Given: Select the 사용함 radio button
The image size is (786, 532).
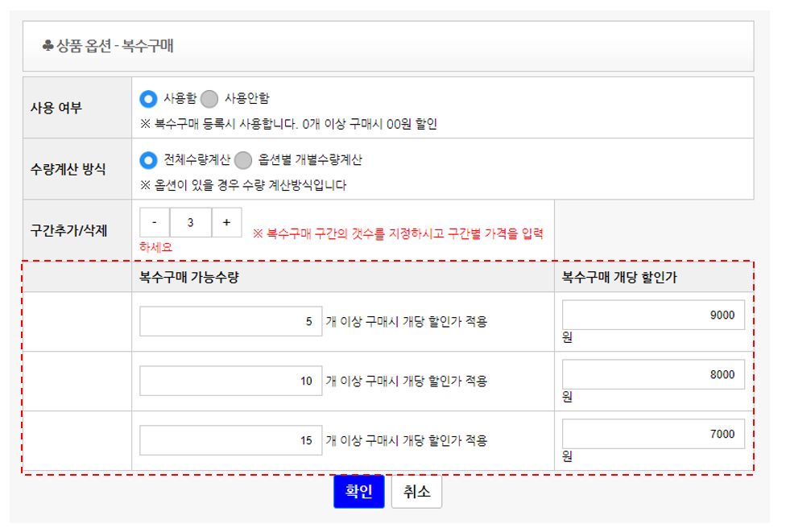Looking at the screenshot, I should pyautogui.click(x=148, y=99).
